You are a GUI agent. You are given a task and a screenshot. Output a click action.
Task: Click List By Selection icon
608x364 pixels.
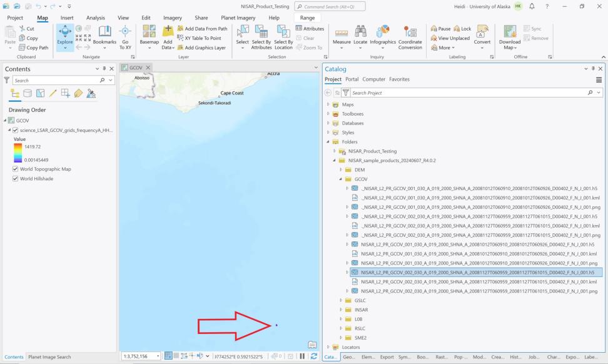click(40, 93)
